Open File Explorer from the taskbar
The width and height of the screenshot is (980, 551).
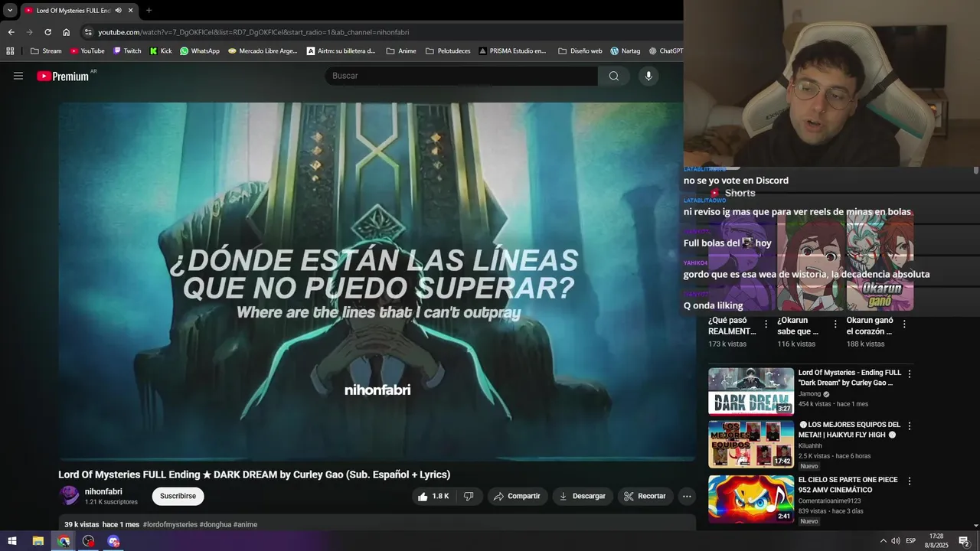tap(38, 541)
